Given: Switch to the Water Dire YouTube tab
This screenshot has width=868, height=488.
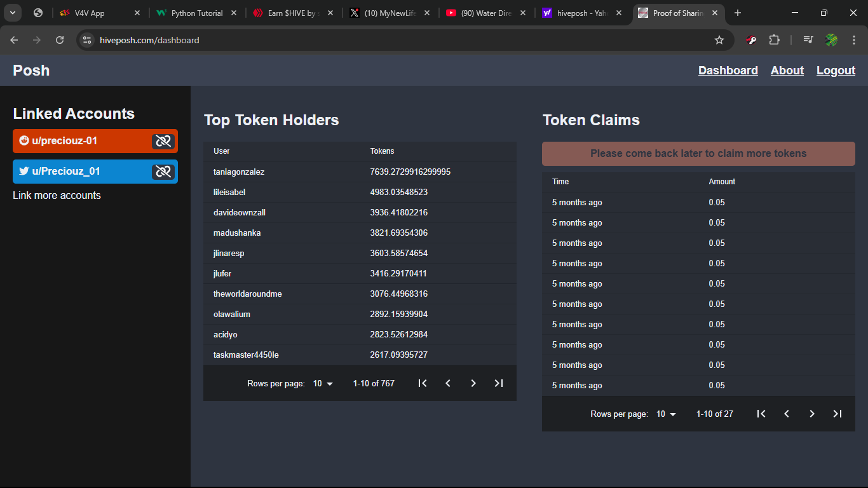Looking at the screenshot, I should [487, 13].
